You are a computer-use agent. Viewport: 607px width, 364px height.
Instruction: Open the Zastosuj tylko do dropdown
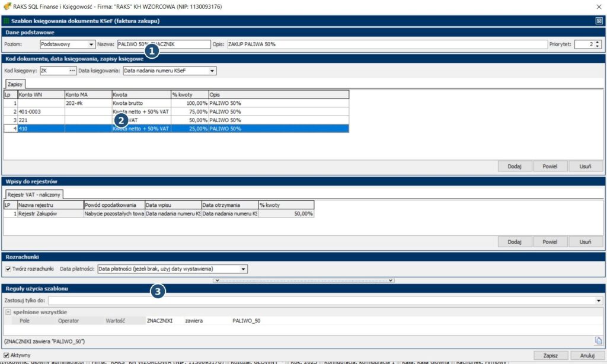coord(599,301)
